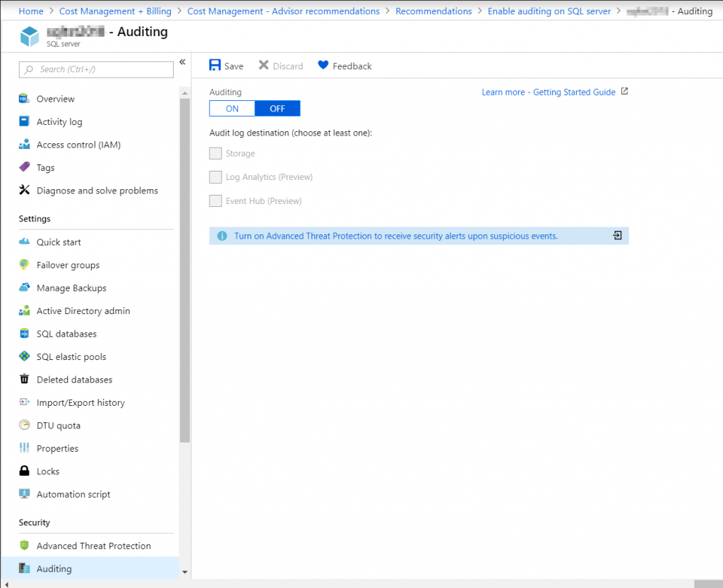Click the Failover groups globe icon
Viewport: 723px width, 588px height.
point(24,264)
